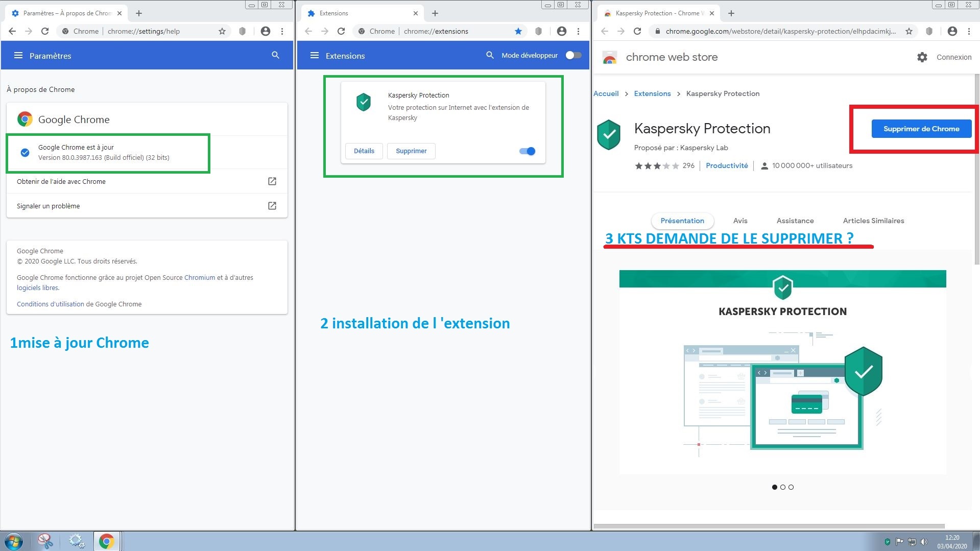Image resolution: width=980 pixels, height=551 pixels.
Task: Close the Kaspersky Protection browser tab
Action: pyautogui.click(x=712, y=13)
